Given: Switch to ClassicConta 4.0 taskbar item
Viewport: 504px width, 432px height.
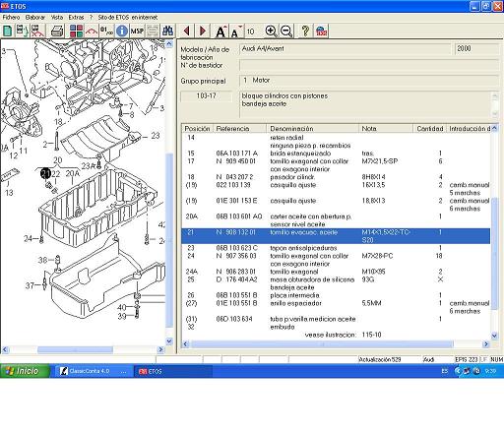Looking at the screenshot, I should coord(93,371).
